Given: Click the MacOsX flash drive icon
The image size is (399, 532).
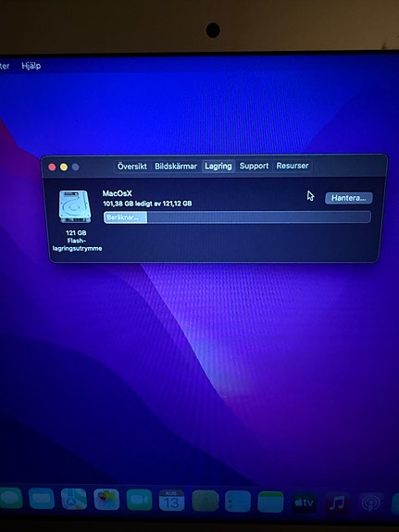Looking at the screenshot, I should point(75,206).
